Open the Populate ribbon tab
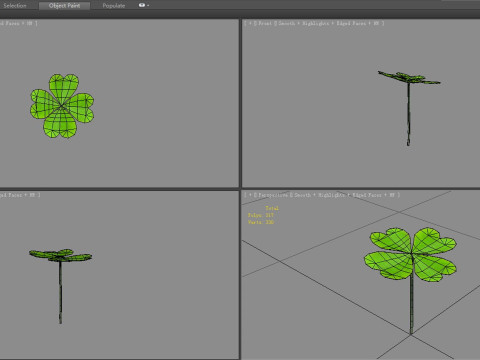The image size is (480, 360). click(114, 6)
